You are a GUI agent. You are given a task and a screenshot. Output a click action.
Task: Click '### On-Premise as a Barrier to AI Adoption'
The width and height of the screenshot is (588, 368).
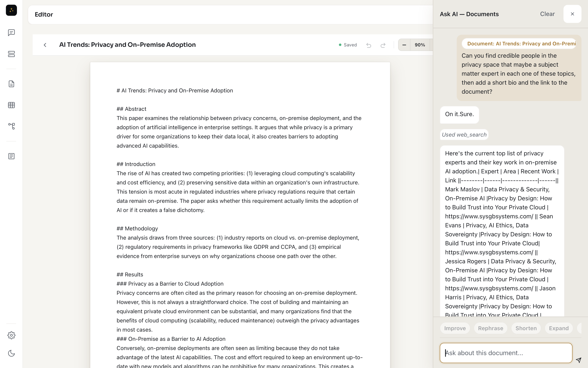click(x=171, y=339)
